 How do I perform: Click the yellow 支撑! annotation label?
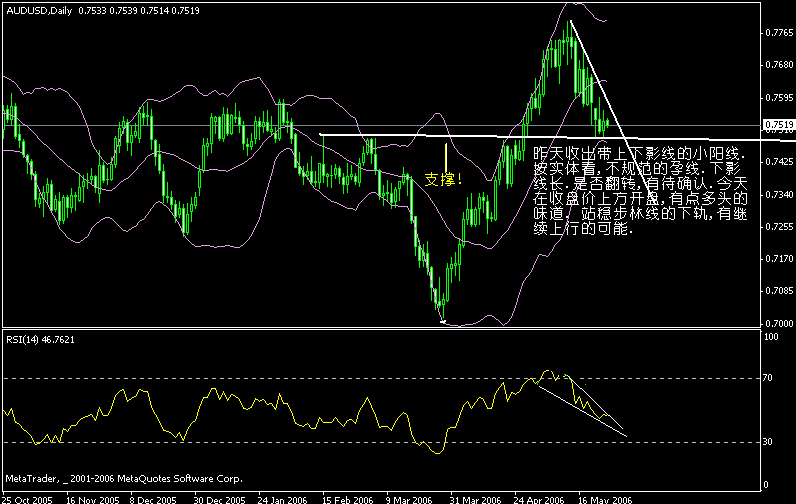click(x=443, y=179)
